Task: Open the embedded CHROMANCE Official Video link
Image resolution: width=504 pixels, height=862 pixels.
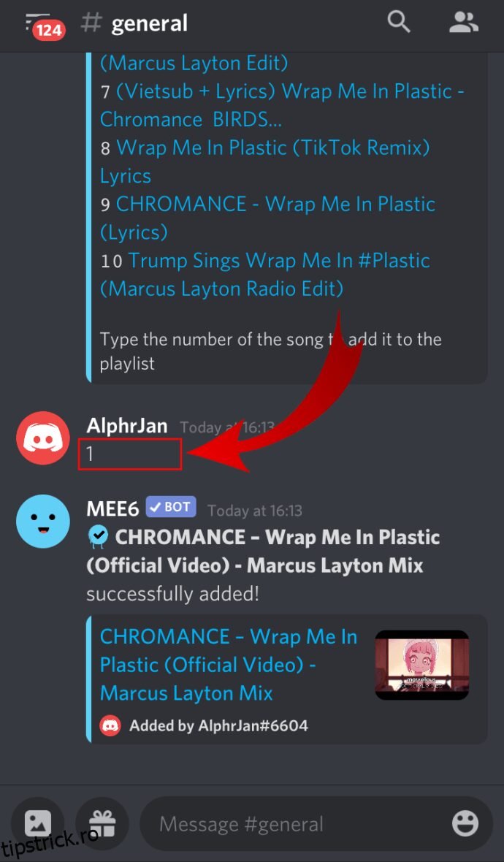Action: click(x=229, y=665)
